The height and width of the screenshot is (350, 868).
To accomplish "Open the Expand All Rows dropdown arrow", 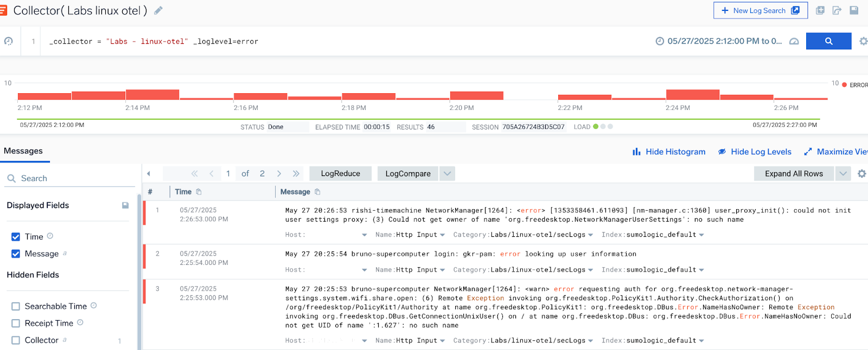I will coord(843,173).
